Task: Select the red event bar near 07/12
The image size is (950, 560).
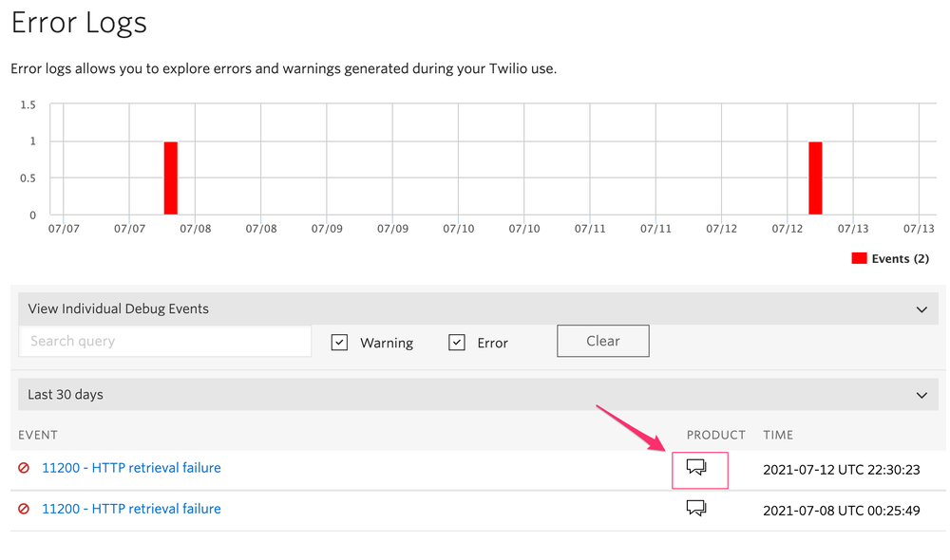Action: (814, 177)
